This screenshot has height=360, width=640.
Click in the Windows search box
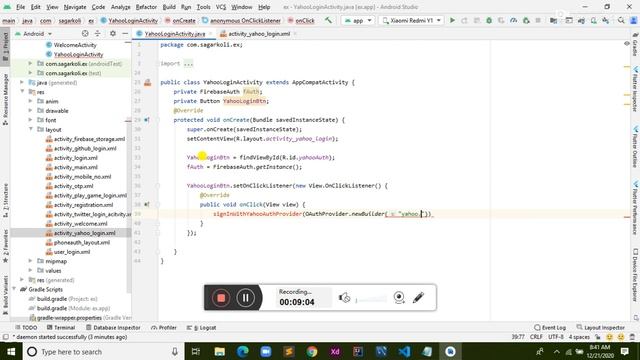coord(102,351)
